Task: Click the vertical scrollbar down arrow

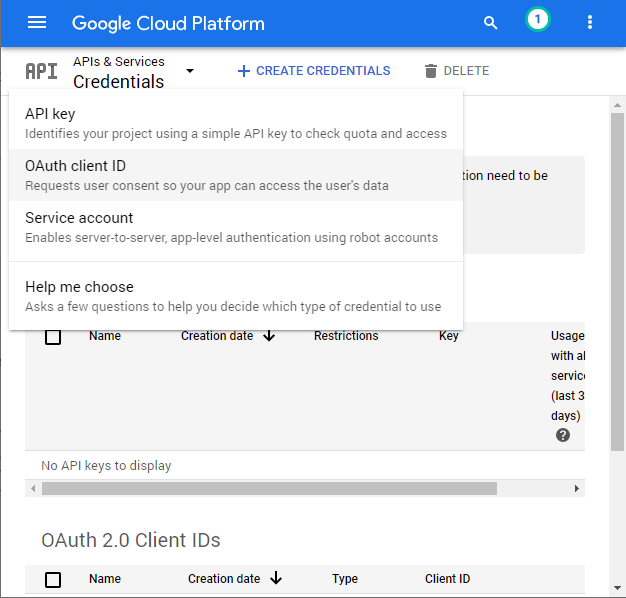Action: 618,588
